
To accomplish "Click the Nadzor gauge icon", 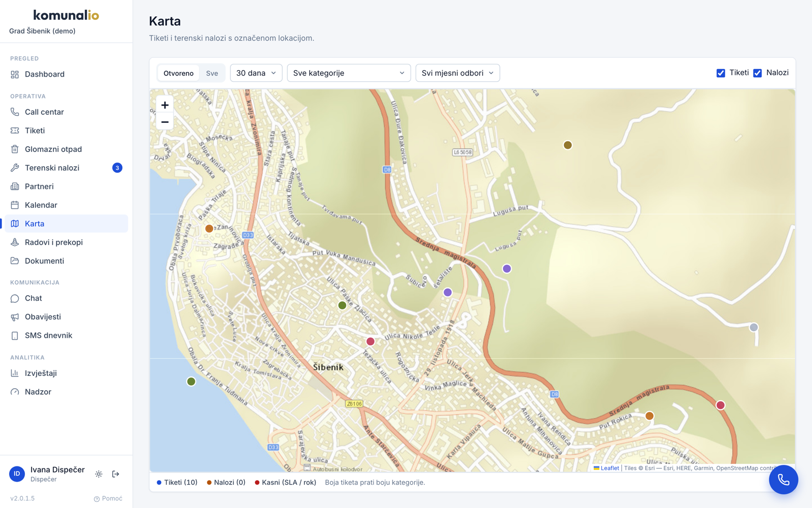I will pyautogui.click(x=15, y=392).
